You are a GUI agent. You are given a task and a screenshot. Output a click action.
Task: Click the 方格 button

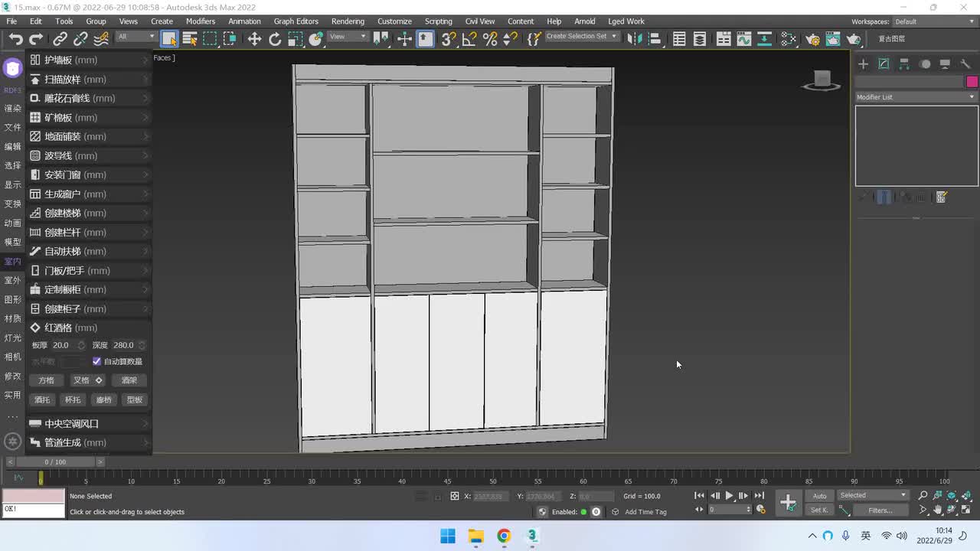click(x=46, y=380)
